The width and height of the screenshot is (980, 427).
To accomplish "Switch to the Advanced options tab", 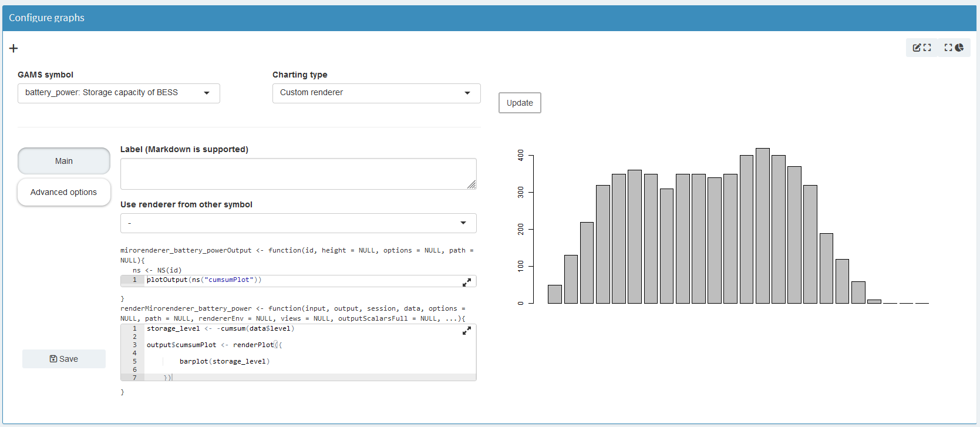I will (64, 192).
